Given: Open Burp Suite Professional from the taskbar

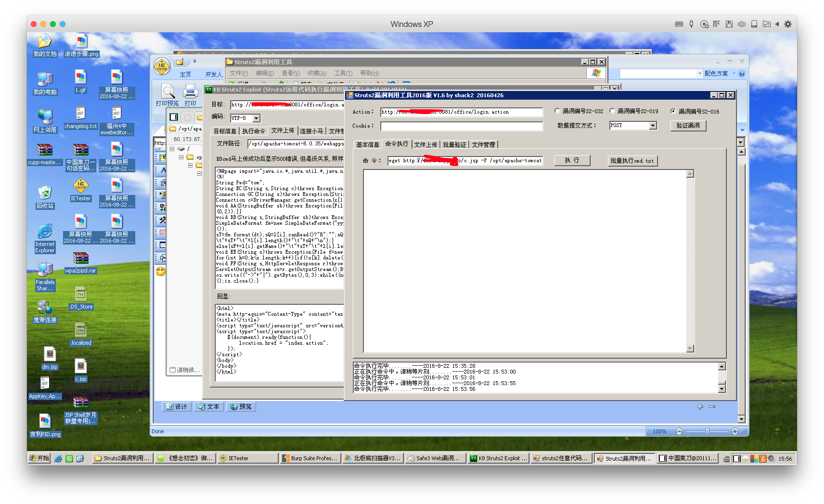Looking at the screenshot, I should 311,458.
